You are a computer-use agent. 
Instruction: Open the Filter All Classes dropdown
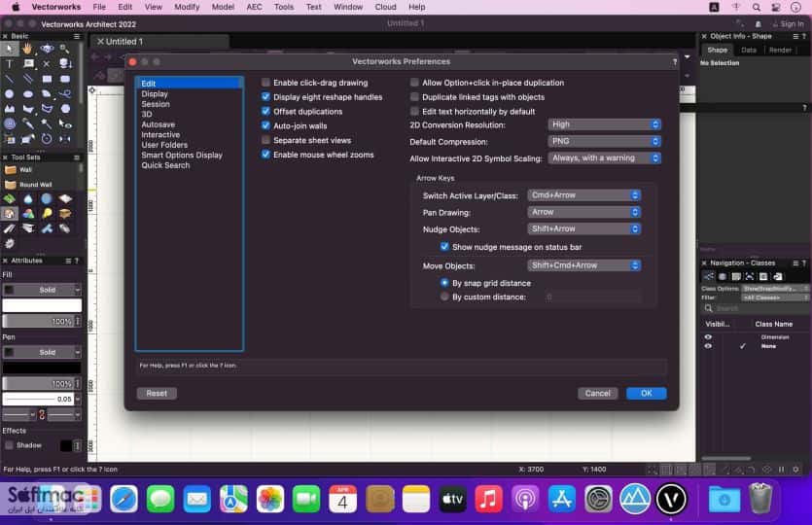tap(775, 297)
